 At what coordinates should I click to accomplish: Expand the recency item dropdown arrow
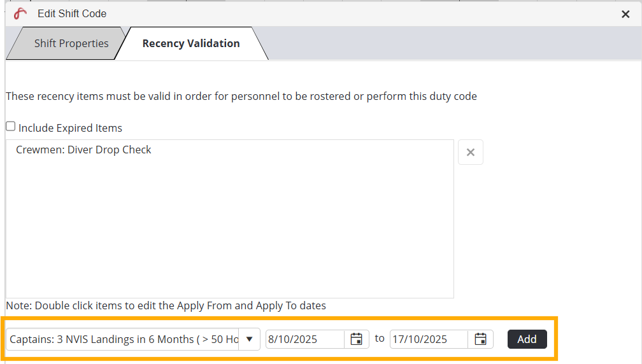(249, 339)
